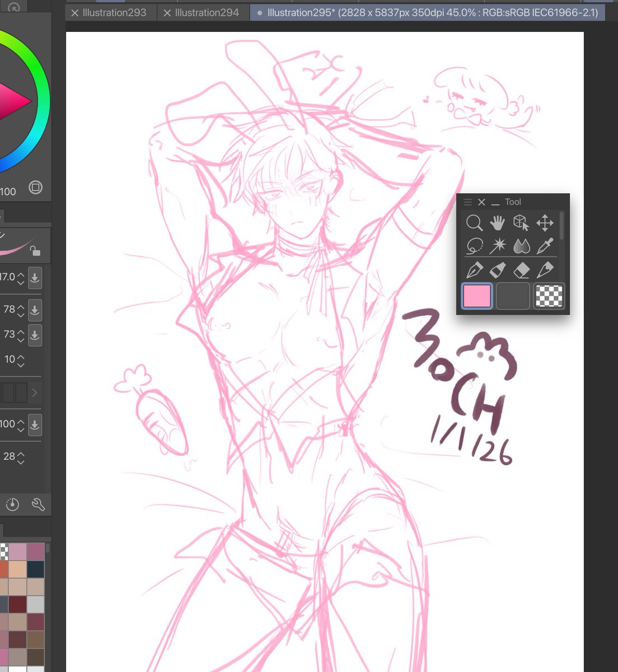Viewport: 618px width, 672px height.
Task: Select the Move layer arrows tool
Action: 545,223
